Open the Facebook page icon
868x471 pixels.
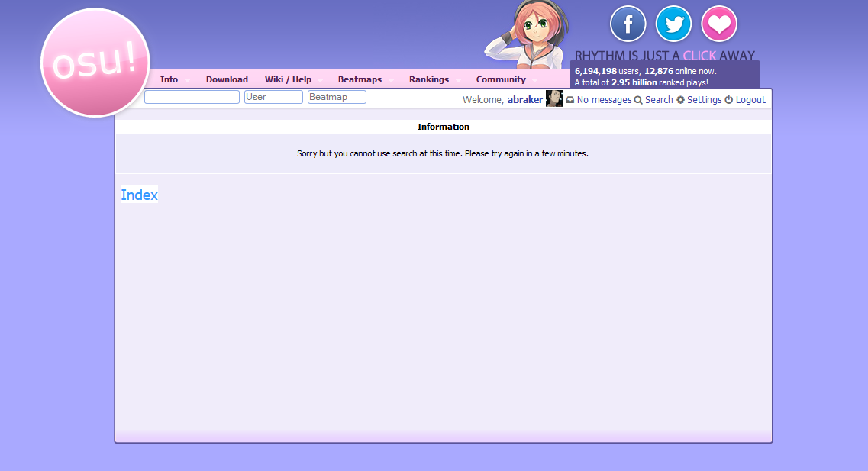628,24
